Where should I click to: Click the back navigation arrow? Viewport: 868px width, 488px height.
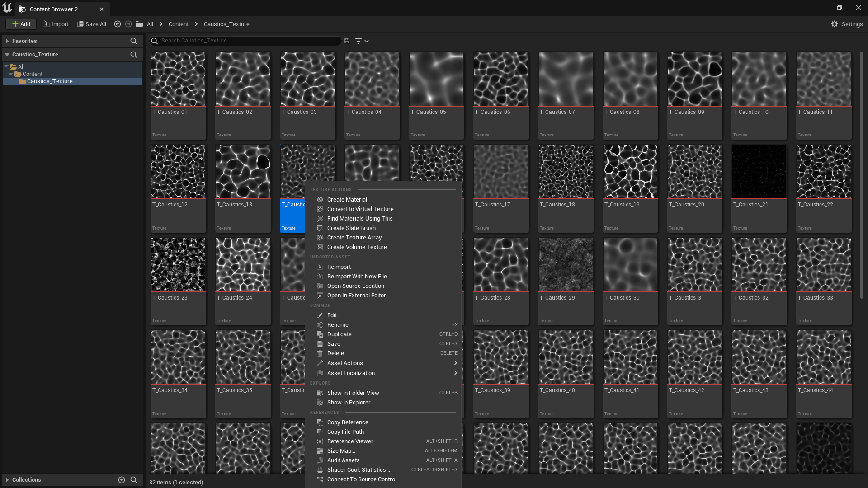point(118,24)
